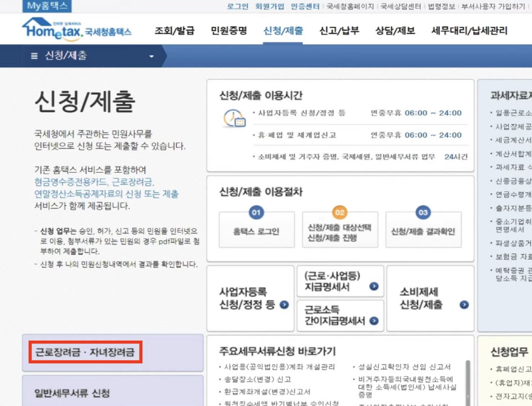The height and width of the screenshot is (406, 532).
Task: Click 소비제세 및 거주자 증명 24시간 row
Action: (x=359, y=157)
